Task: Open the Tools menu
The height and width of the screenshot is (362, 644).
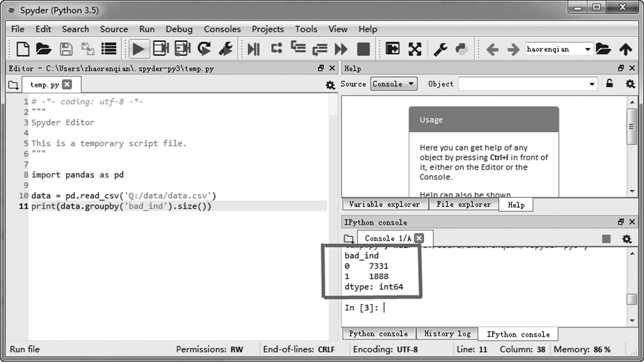Action: [x=306, y=29]
